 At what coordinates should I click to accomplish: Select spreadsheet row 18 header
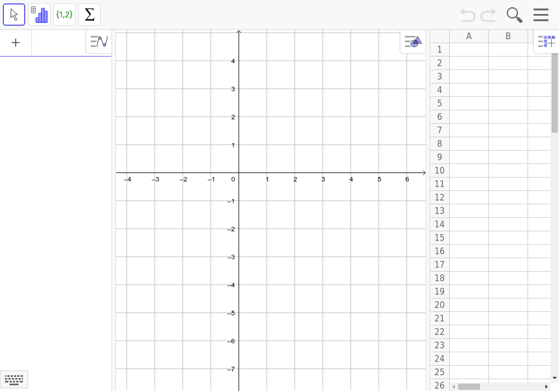440,278
